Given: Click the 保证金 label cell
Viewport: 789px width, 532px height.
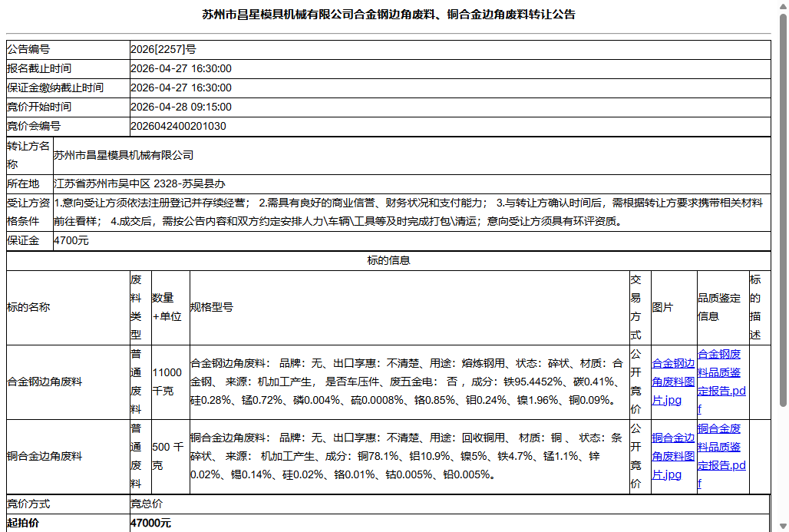Looking at the screenshot, I should pyautogui.click(x=30, y=240).
